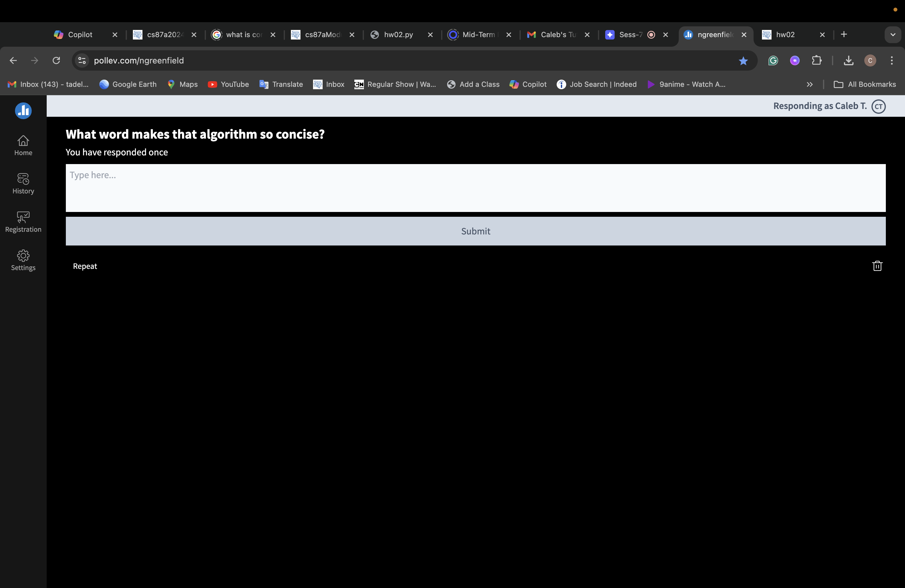Open the Grammarly extension icon

coord(773,60)
